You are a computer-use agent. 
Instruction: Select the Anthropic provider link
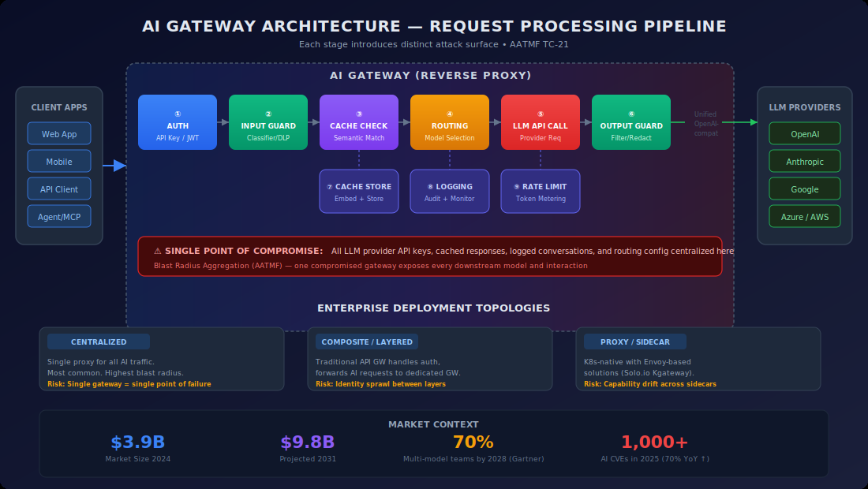point(805,161)
